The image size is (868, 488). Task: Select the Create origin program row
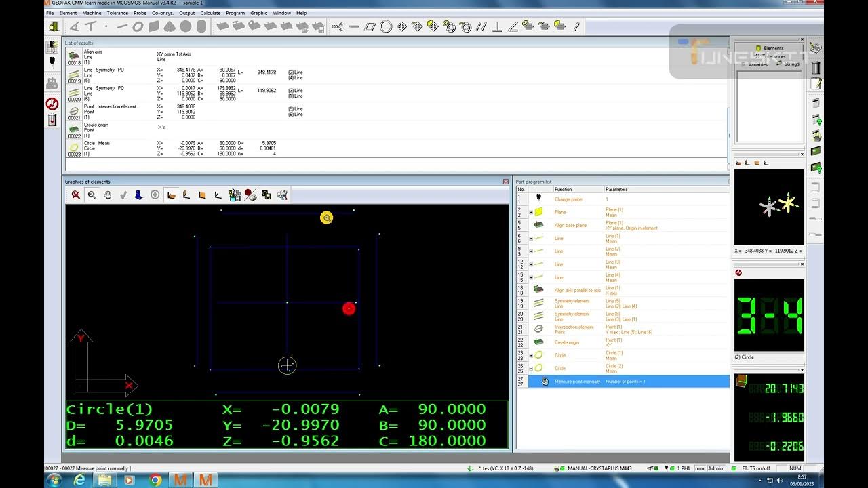pos(623,342)
